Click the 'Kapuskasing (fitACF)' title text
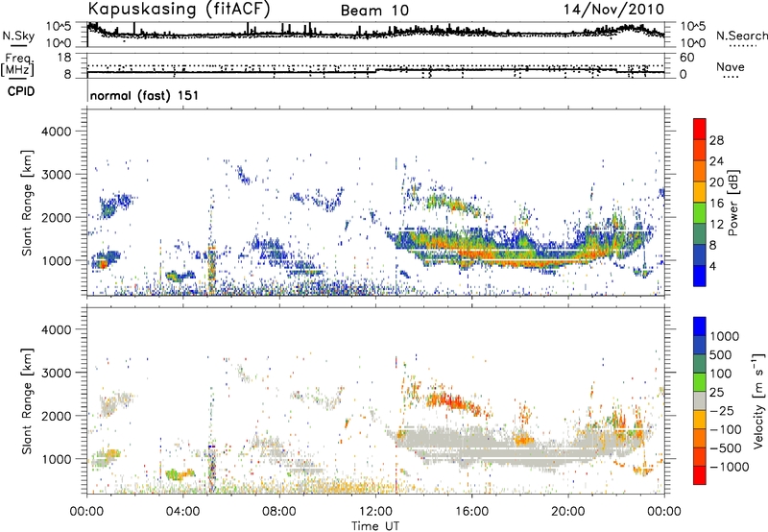Viewport: 768px width, 532px height. pyautogui.click(x=179, y=9)
